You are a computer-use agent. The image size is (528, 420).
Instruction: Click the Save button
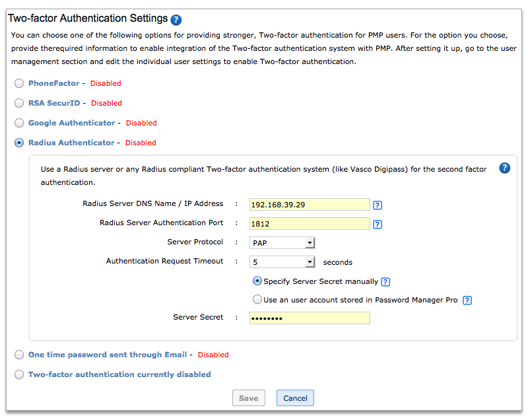pyautogui.click(x=248, y=398)
